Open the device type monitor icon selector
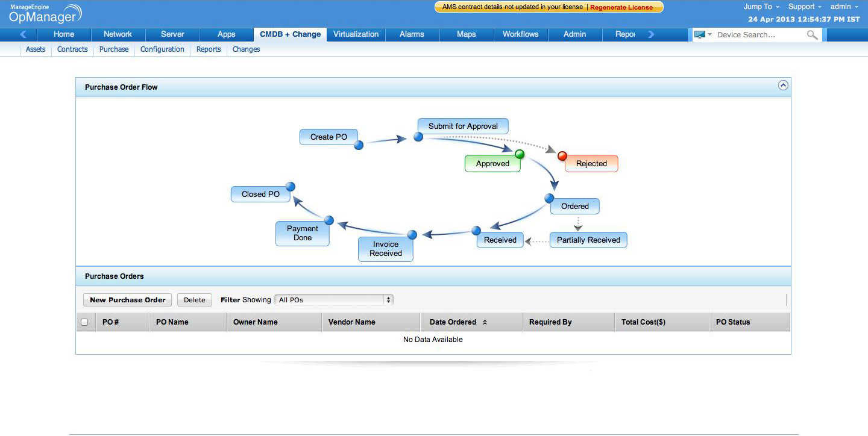The height and width of the screenshot is (436, 868). 703,35
